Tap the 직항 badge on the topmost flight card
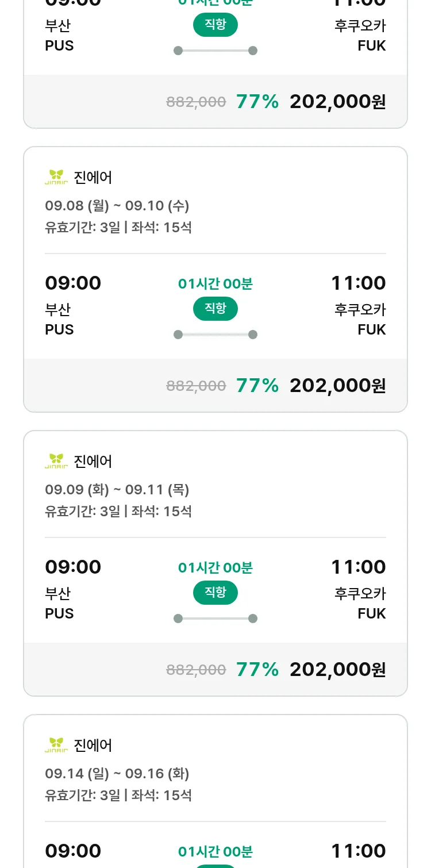 pyautogui.click(x=215, y=25)
